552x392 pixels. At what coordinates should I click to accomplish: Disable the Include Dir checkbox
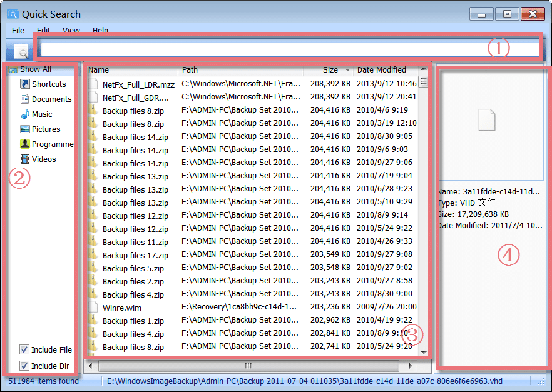tap(23, 366)
